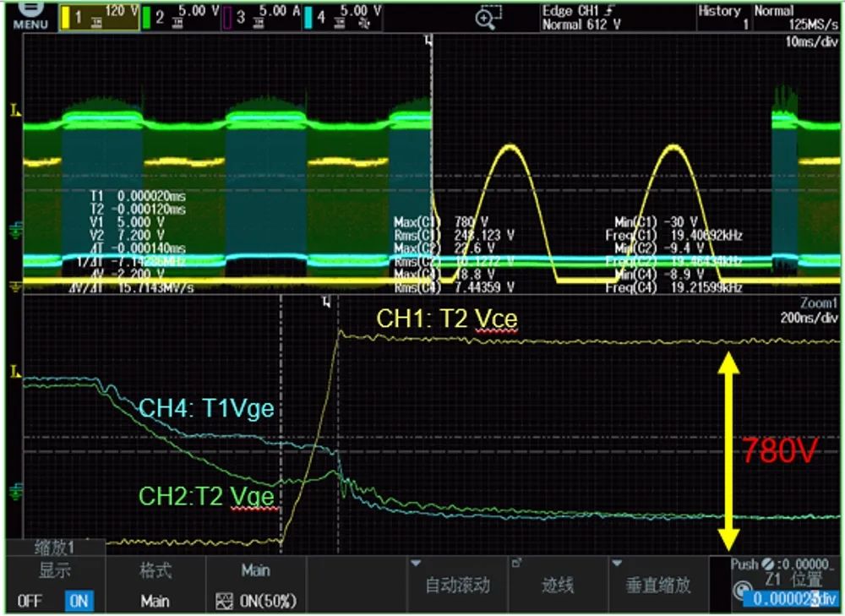Select the 缩放1 tab
Image resolution: width=845 pixels, height=616 pixels.
pyautogui.click(x=55, y=547)
